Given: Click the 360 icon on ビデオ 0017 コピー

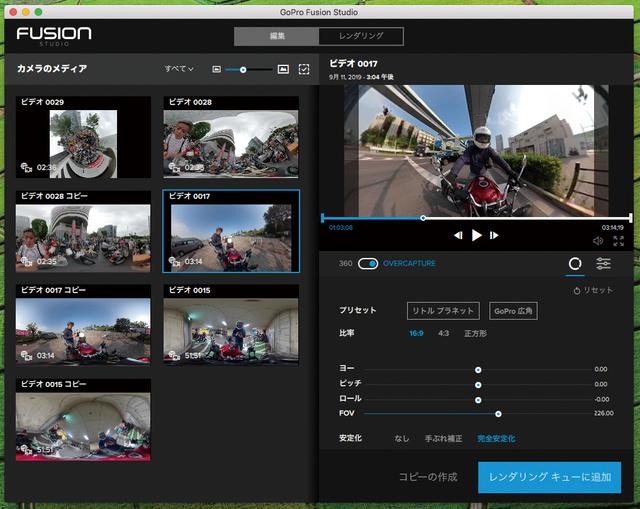Looking at the screenshot, I should coord(27,356).
